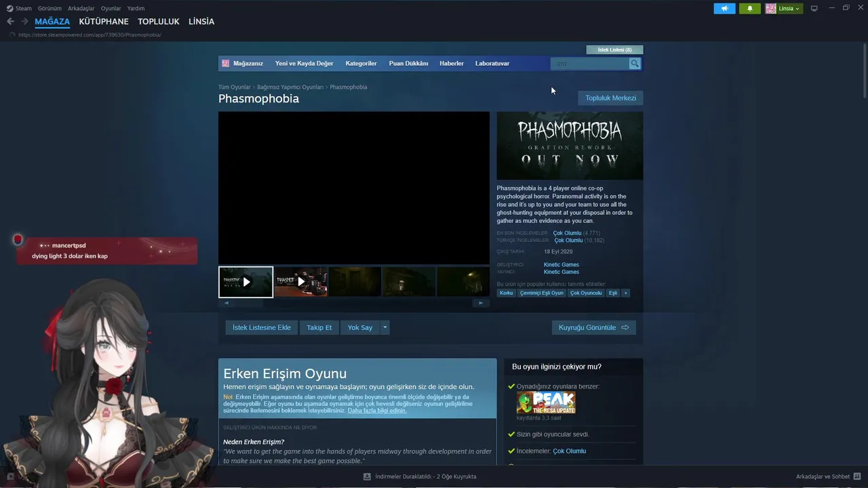Select the third screenshot thumbnail

point(355,281)
